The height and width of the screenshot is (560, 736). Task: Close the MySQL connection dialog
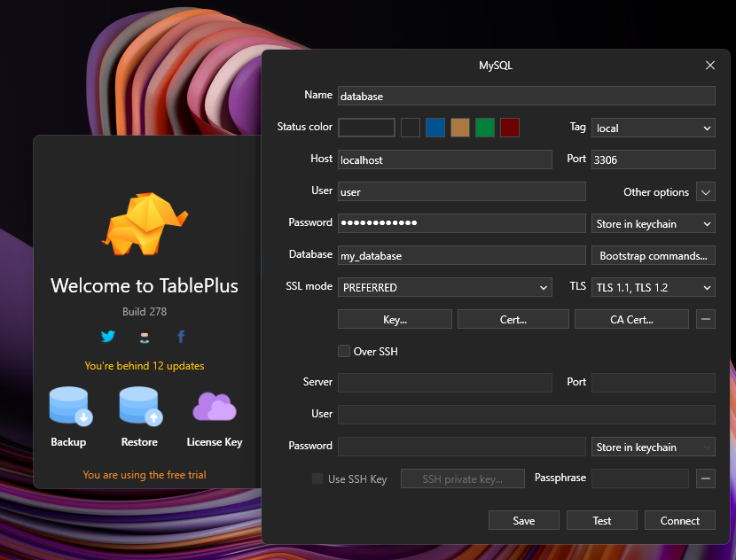pyautogui.click(x=710, y=66)
